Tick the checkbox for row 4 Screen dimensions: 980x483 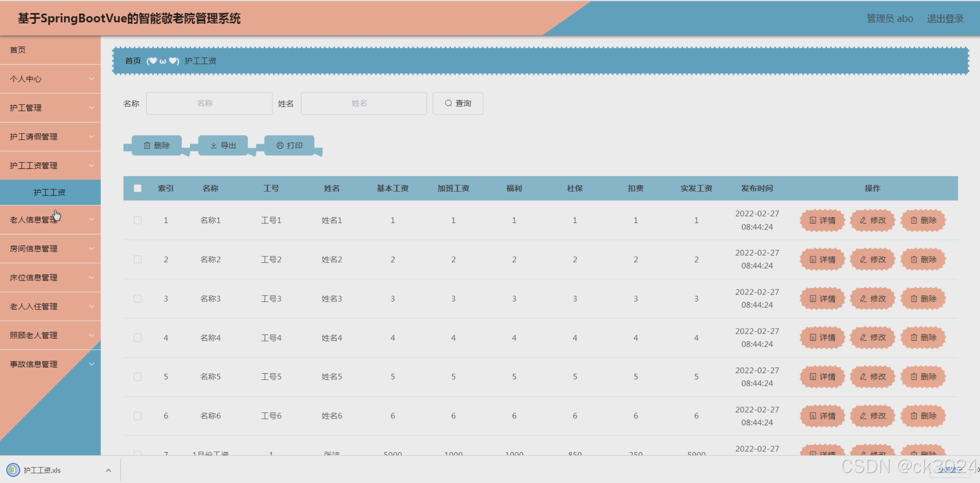tap(138, 338)
